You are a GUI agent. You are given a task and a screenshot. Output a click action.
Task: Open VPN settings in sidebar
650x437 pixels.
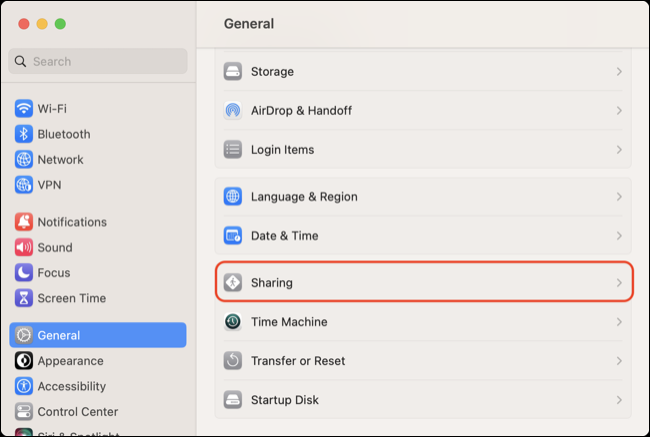(x=50, y=184)
